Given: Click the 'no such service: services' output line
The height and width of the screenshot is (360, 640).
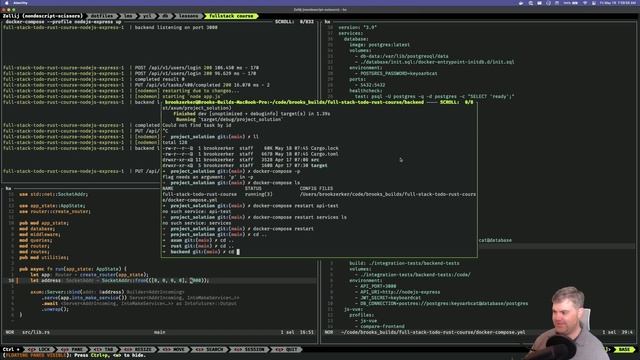Looking at the screenshot, I should pyautogui.click(x=197, y=223).
